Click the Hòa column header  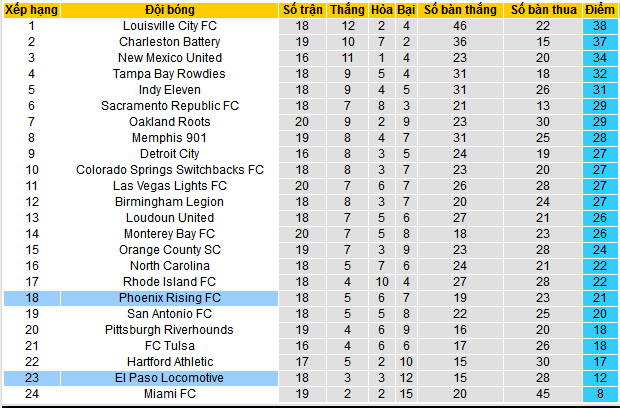[x=382, y=10]
